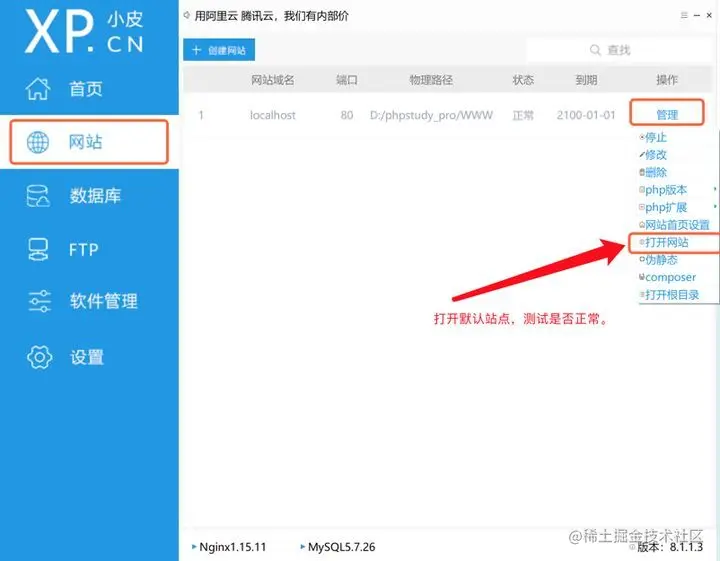The width and height of the screenshot is (720, 561).
Task: Choose 修改 in the manage menu
Action: [655, 155]
